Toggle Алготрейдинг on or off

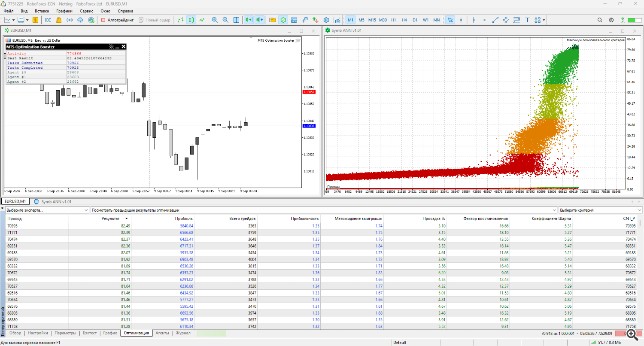click(118, 20)
